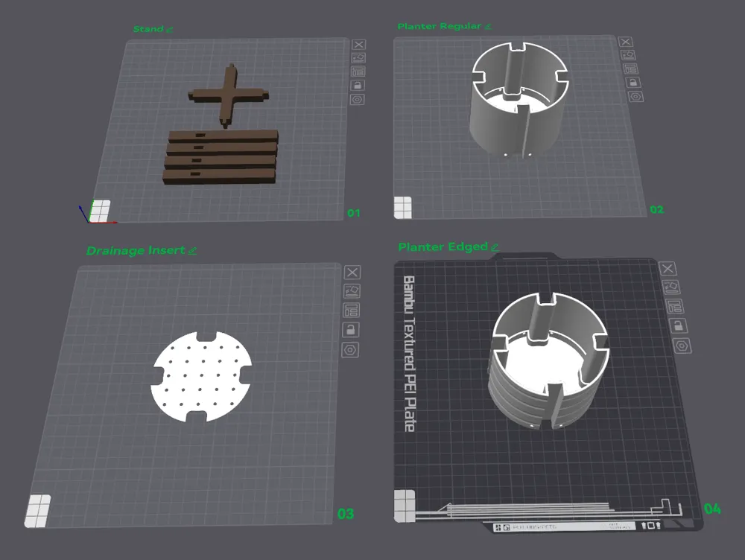Open the Drainage Insert plate settings hexagon
The width and height of the screenshot is (745, 560).
[x=350, y=350]
